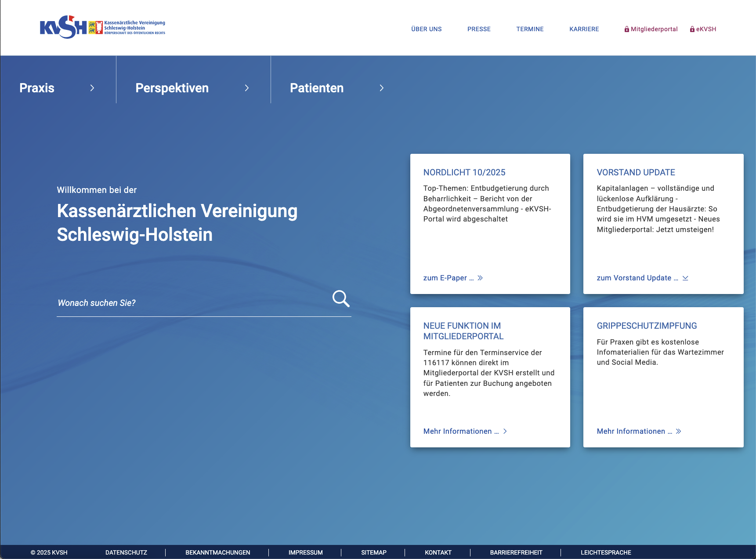Click the KVSH logo in the header

click(102, 27)
